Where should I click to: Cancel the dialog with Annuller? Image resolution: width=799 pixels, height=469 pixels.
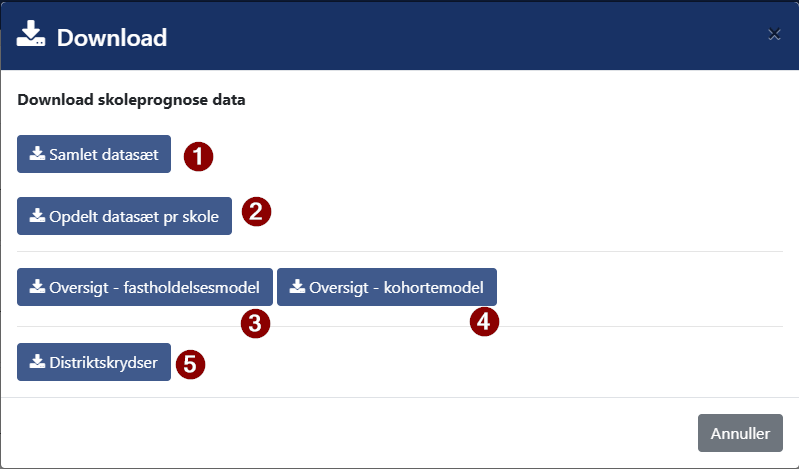[740, 434]
